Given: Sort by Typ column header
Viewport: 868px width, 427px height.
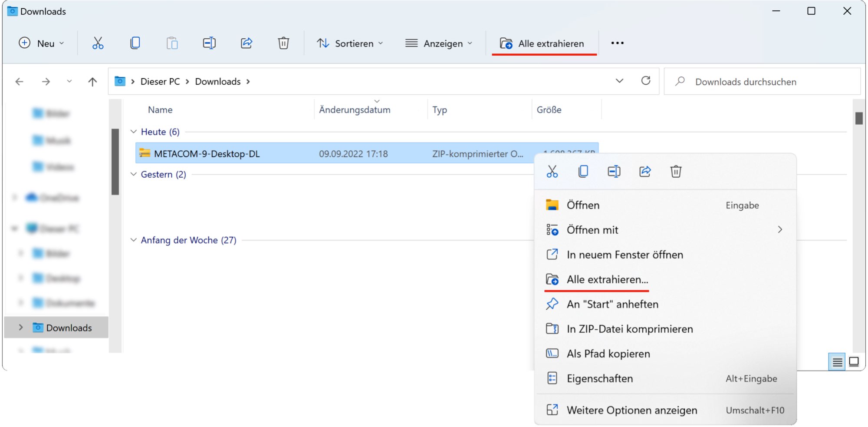Looking at the screenshot, I should click(439, 110).
